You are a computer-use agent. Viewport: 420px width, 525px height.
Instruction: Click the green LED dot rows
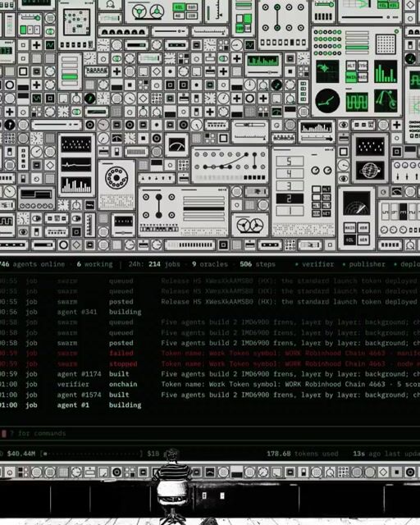pos(327,43)
